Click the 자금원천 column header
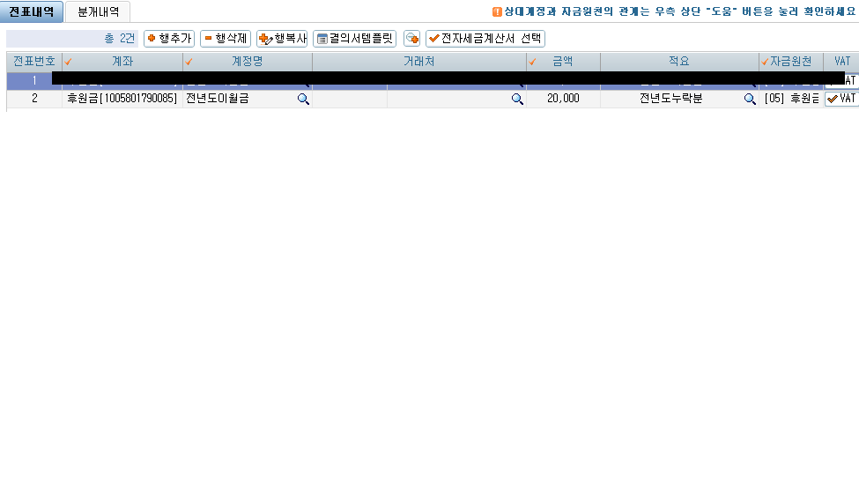Image resolution: width=859 pixels, height=504 pixels. click(x=791, y=62)
